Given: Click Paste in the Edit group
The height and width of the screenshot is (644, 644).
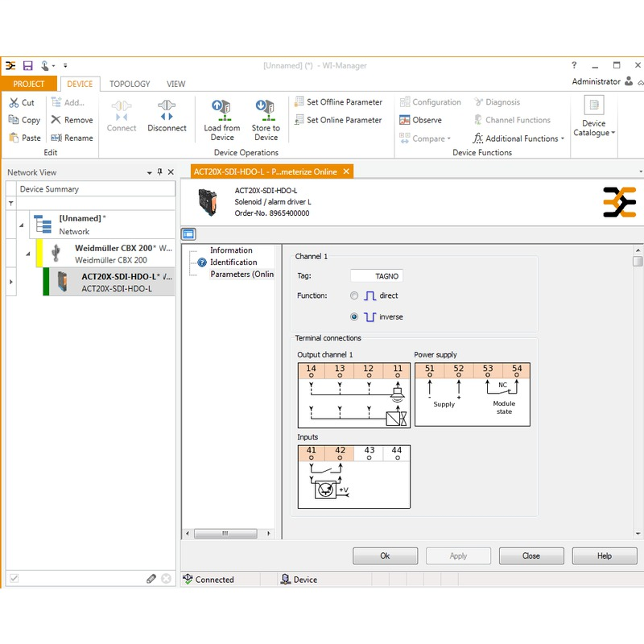Looking at the screenshot, I should (x=25, y=138).
